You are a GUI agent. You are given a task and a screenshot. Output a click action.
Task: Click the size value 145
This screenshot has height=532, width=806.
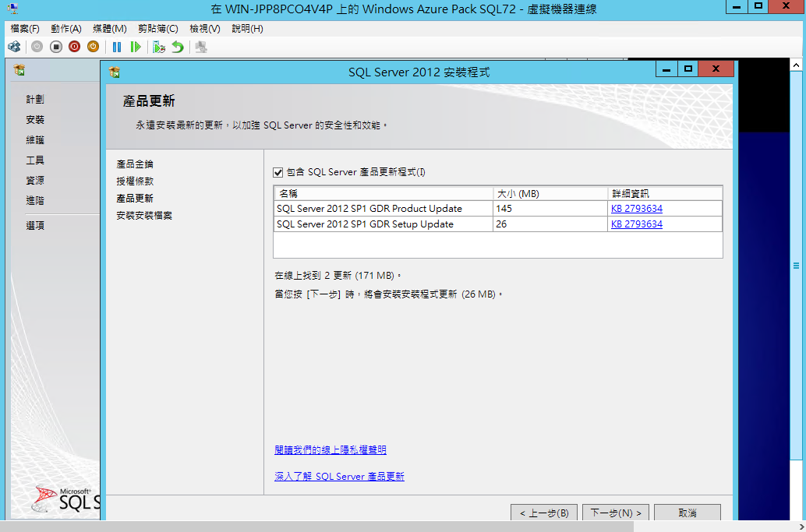point(504,209)
